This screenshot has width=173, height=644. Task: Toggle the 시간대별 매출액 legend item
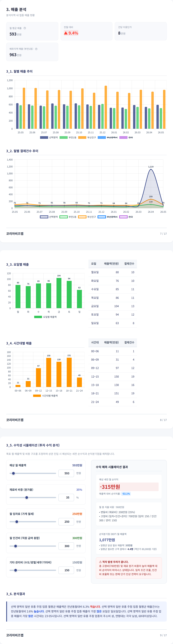point(45,396)
